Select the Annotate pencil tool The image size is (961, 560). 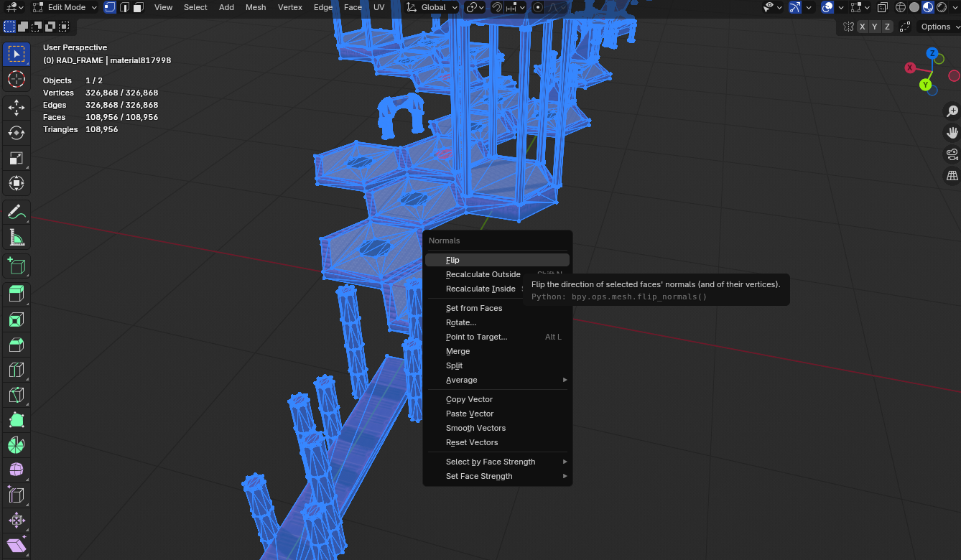[16, 213]
